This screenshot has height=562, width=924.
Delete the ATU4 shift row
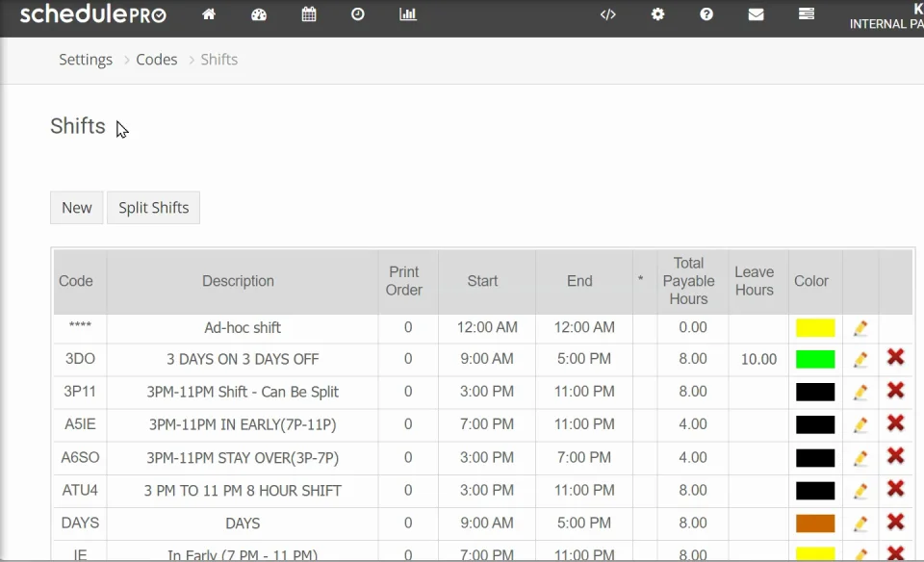tap(895, 489)
